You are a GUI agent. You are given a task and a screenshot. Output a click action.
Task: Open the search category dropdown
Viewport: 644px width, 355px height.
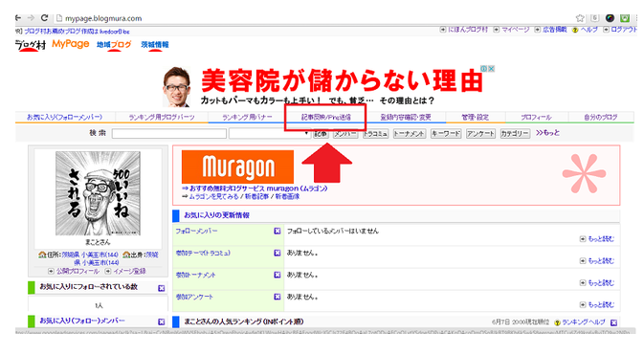pyautogui.click(x=270, y=134)
